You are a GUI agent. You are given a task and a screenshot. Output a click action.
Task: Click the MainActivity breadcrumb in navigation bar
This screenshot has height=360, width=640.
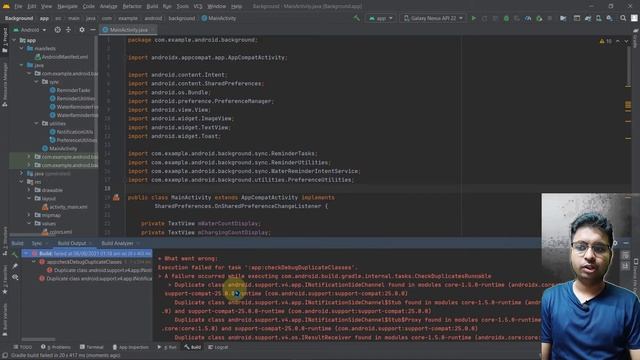point(219,18)
